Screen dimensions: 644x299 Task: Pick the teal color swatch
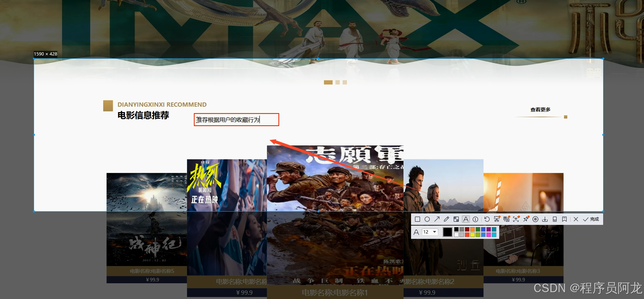pyautogui.click(x=494, y=229)
